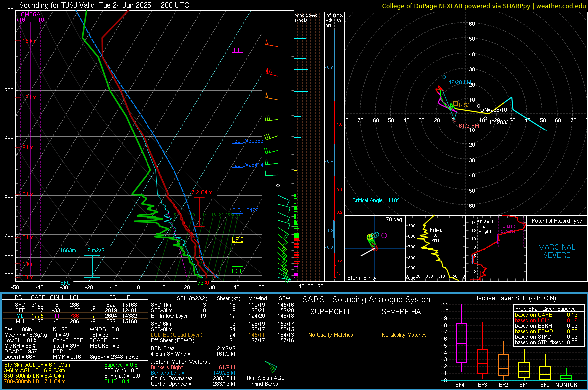
Task: Click the 'MARGINAL SEVERE' hazard text
Action: (557, 251)
